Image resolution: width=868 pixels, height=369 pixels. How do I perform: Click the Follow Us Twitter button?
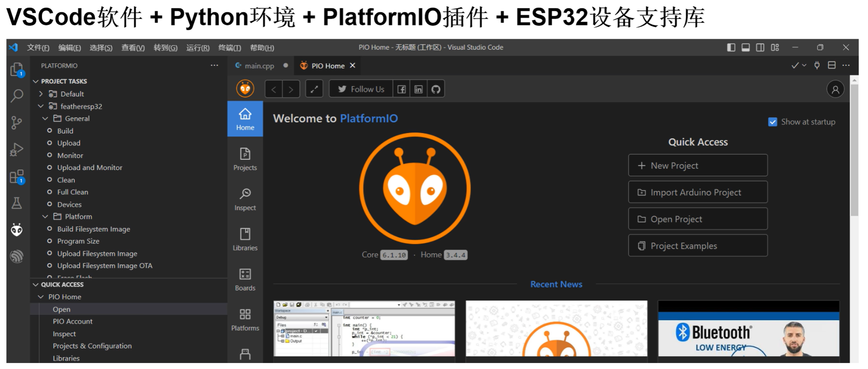(x=361, y=89)
